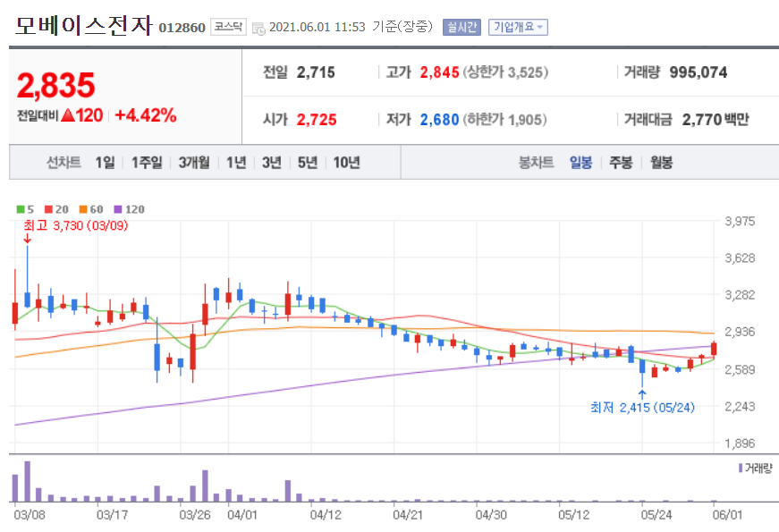Click the 실시간 button
The height and width of the screenshot is (532, 779).
click(461, 27)
